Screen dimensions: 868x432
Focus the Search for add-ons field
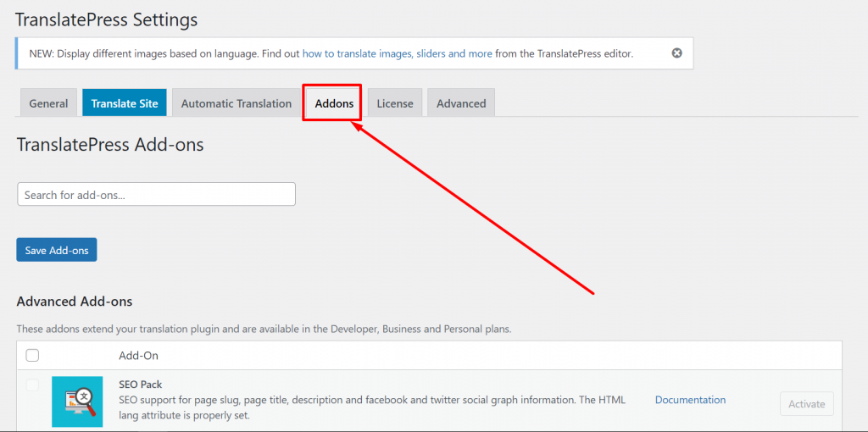point(157,195)
